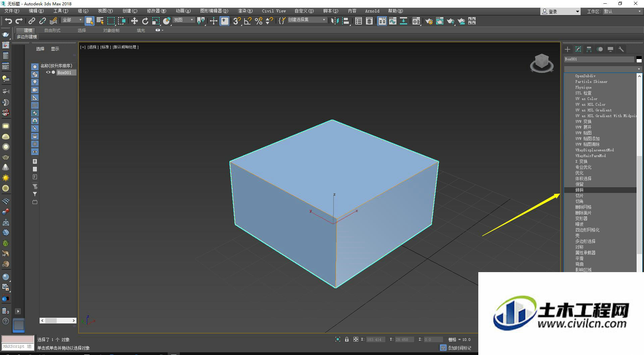Open the Hierarchy panel tab
644x355 pixels.
(589, 49)
